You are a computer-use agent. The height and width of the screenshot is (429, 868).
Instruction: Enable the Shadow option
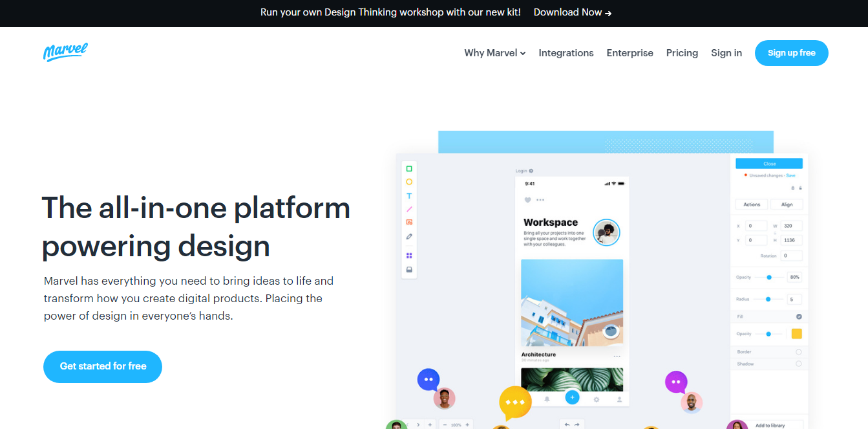(x=799, y=364)
